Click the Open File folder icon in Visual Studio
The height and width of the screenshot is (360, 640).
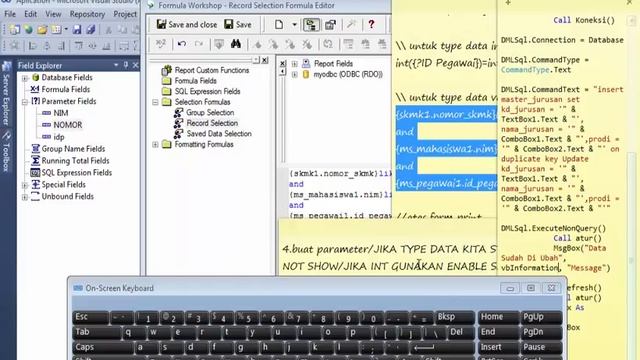tap(42, 29)
